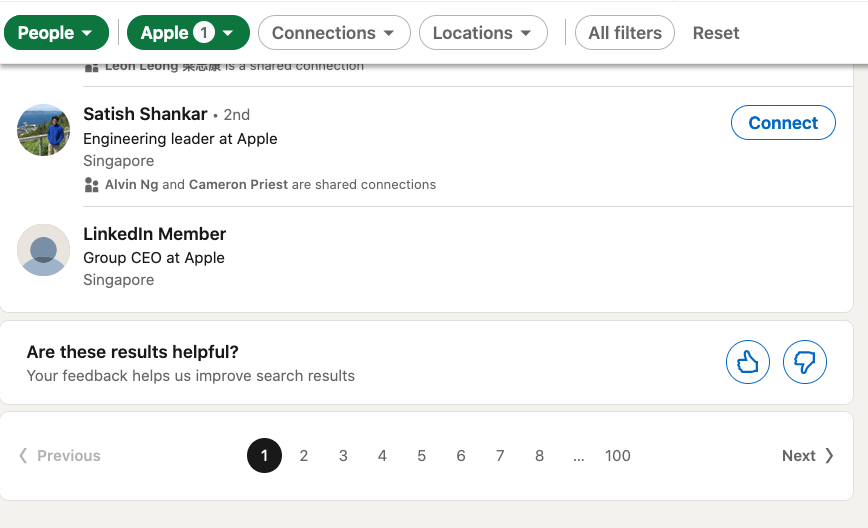
Task: Select current page 1 indicator
Action: [265, 455]
